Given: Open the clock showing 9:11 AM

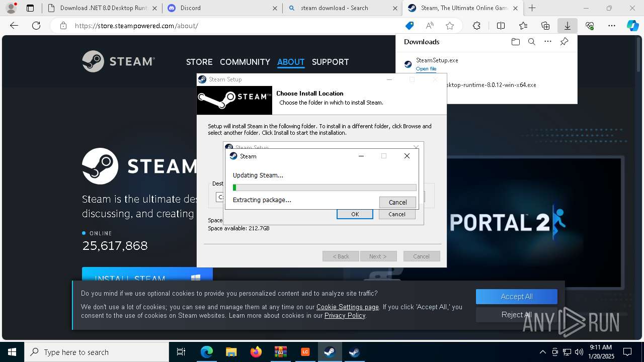Looking at the screenshot, I should [x=601, y=352].
